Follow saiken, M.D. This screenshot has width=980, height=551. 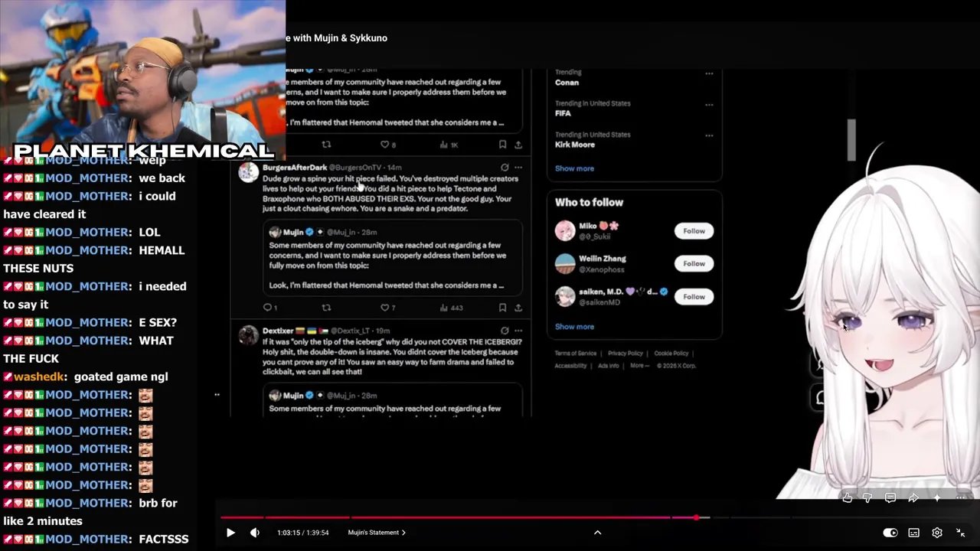[x=694, y=297]
